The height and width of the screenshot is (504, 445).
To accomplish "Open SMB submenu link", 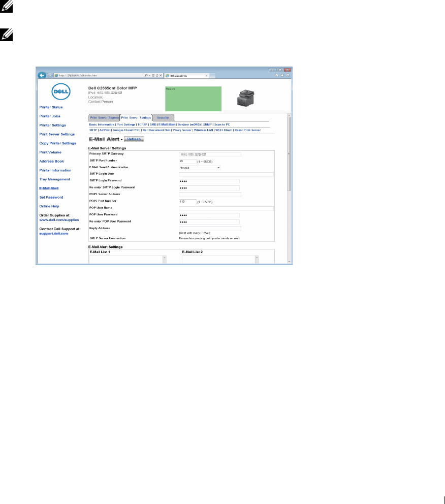I will pyautogui.click(x=153, y=124).
